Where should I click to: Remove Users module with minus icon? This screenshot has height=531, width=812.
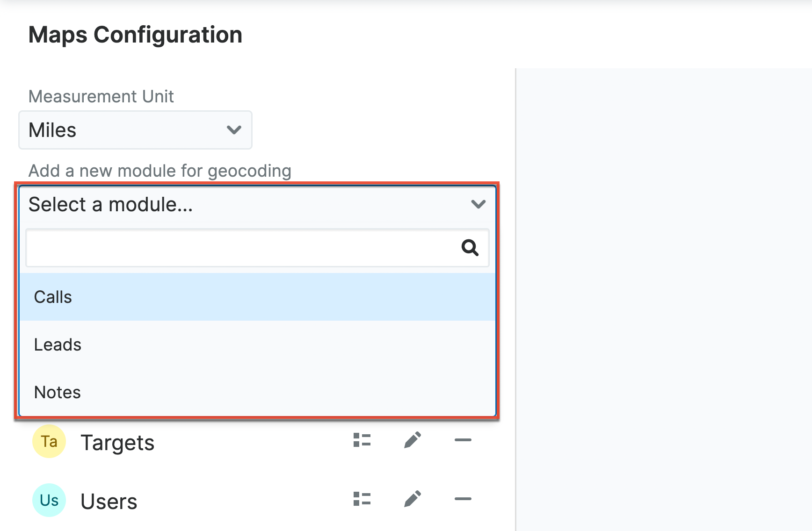(463, 499)
